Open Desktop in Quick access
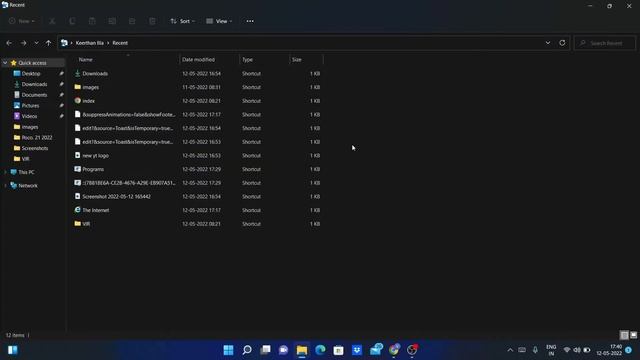 [x=31, y=73]
